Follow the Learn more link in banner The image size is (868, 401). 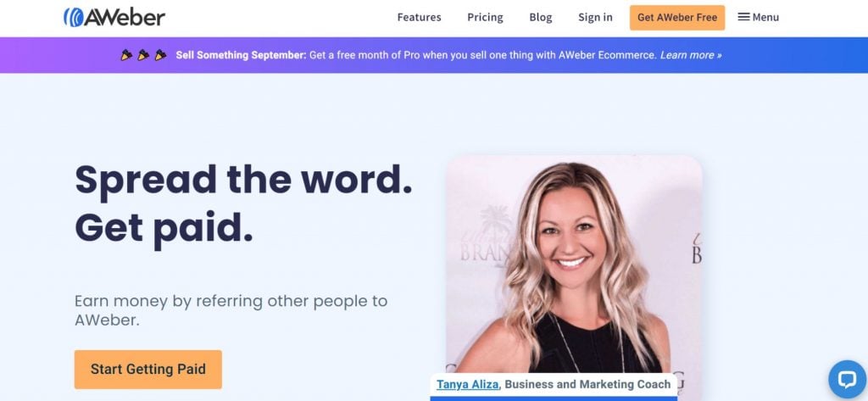(691, 55)
